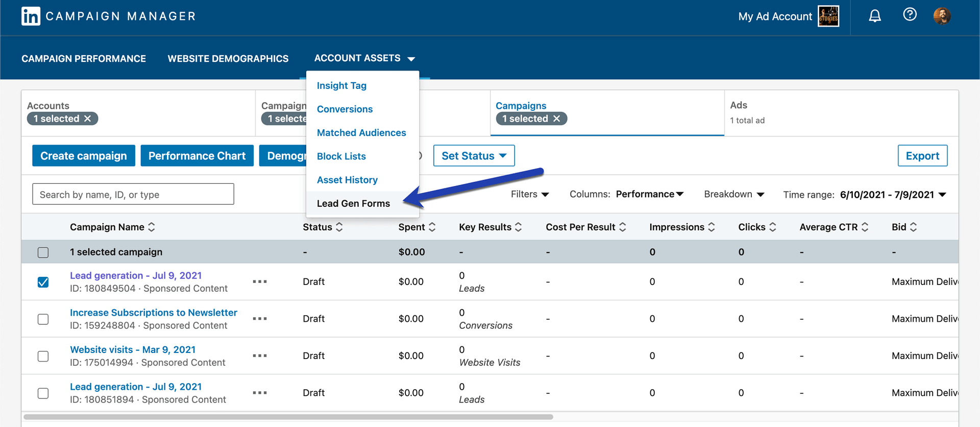980x427 pixels.
Task: Switch to the Campaigns tab section
Action: [x=607, y=113]
